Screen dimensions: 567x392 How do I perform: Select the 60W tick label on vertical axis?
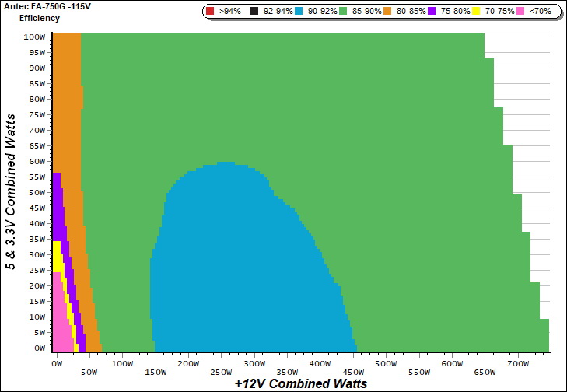coord(34,162)
